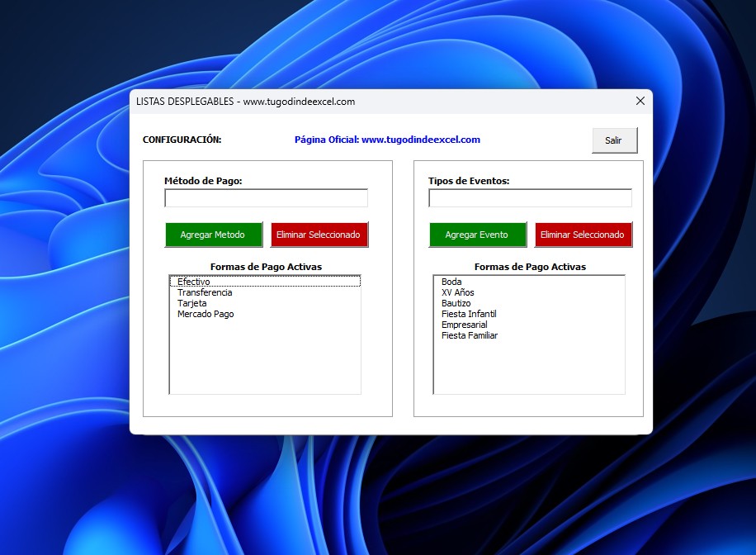Click the green Agregar Metodo button

coord(213,235)
